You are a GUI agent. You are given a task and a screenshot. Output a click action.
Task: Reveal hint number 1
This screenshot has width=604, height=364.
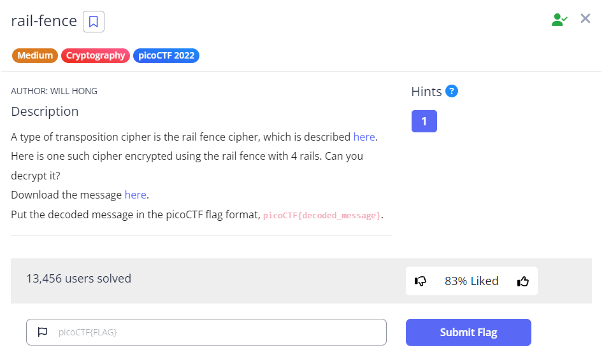click(424, 122)
